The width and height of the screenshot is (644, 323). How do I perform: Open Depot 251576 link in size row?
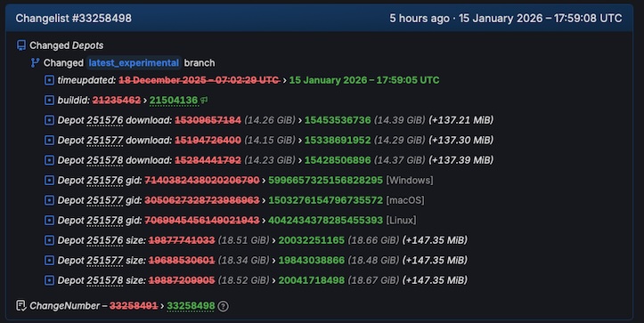[x=105, y=240]
